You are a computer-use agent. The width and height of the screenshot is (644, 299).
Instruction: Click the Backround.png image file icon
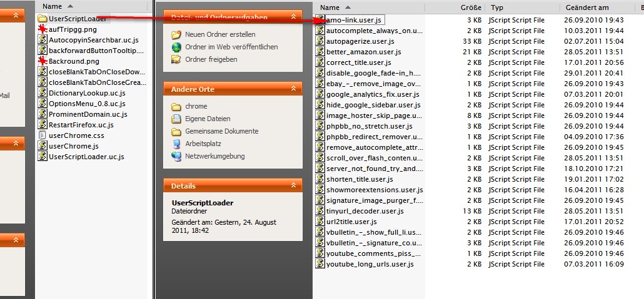(42, 61)
